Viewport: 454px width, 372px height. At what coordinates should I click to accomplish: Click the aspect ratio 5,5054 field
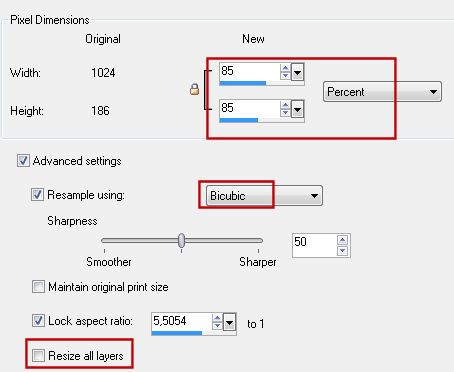coord(182,321)
